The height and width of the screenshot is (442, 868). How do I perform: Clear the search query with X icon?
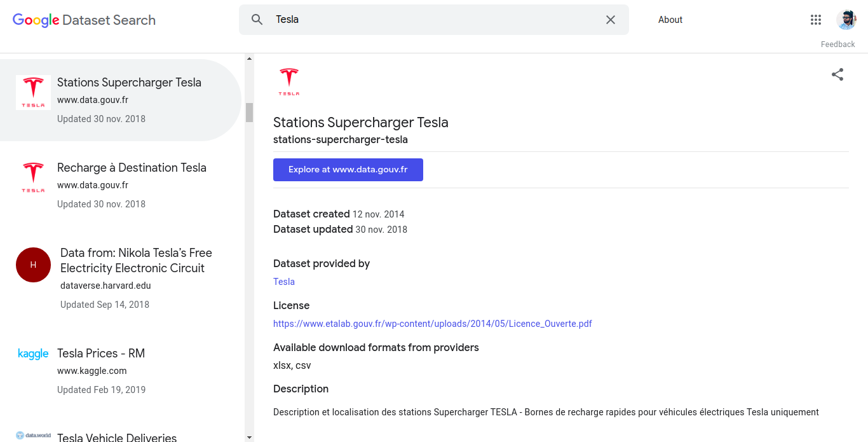[611, 20]
